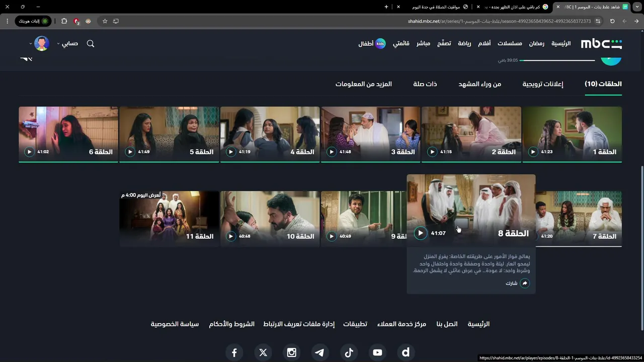Open 'قائمتي' my list item
This screenshot has height=362, width=644.
[x=401, y=44]
